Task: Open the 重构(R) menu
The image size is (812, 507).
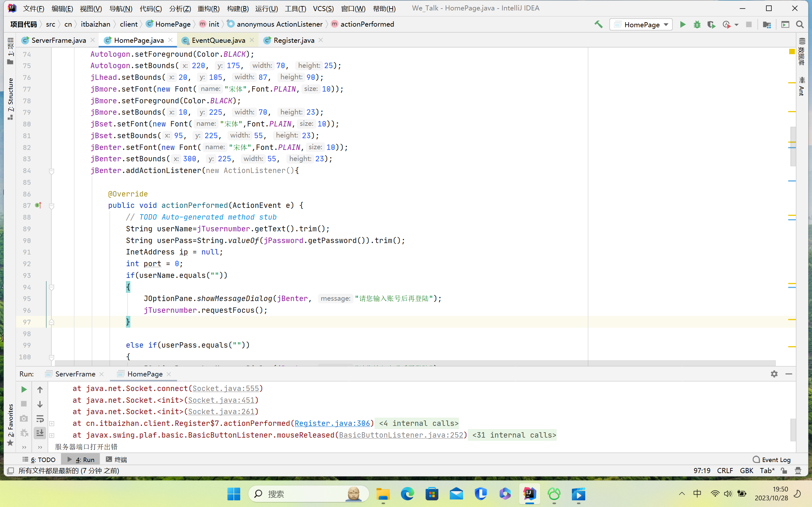Action: 208,8
